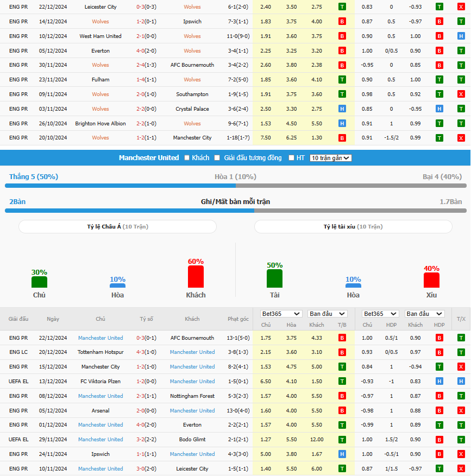This screenshot has width=471, height=476.
Task: Open the Brighton Hove Albion team link
Action: pos(101,124)
